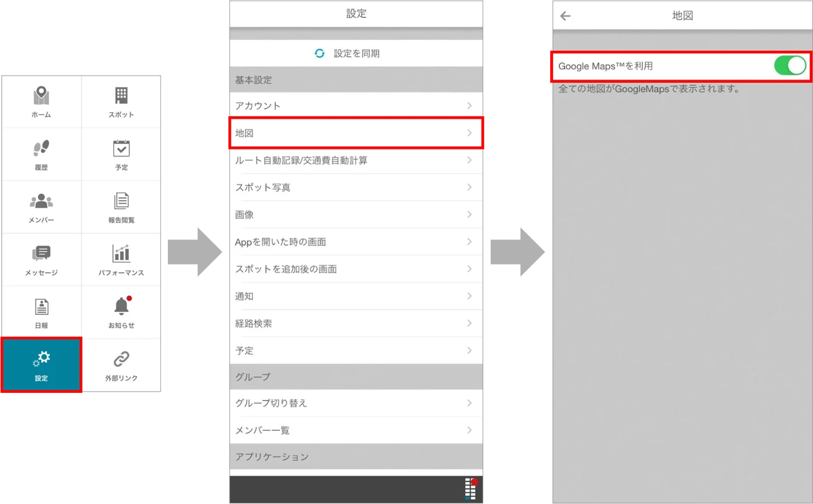
Task: Select the 設定 gear tile
Action: (x=41, y=365)
